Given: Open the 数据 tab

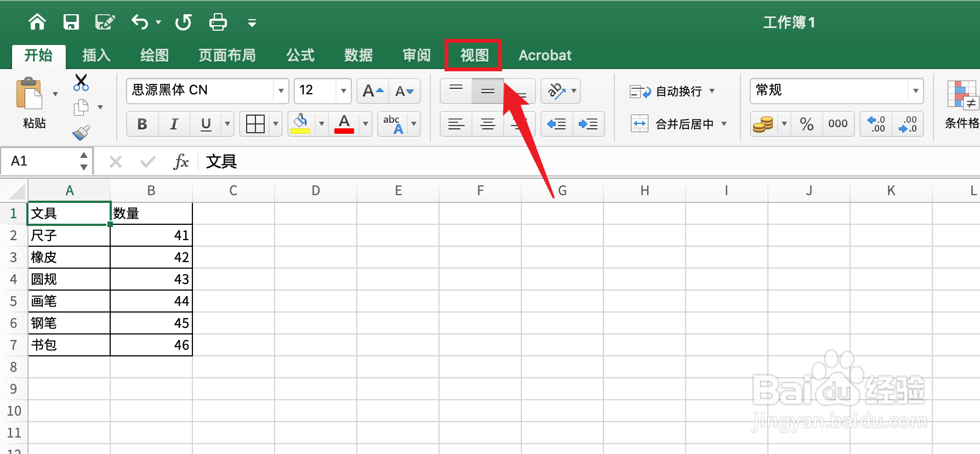Looking at the screenshot, I should pos(358,55).
